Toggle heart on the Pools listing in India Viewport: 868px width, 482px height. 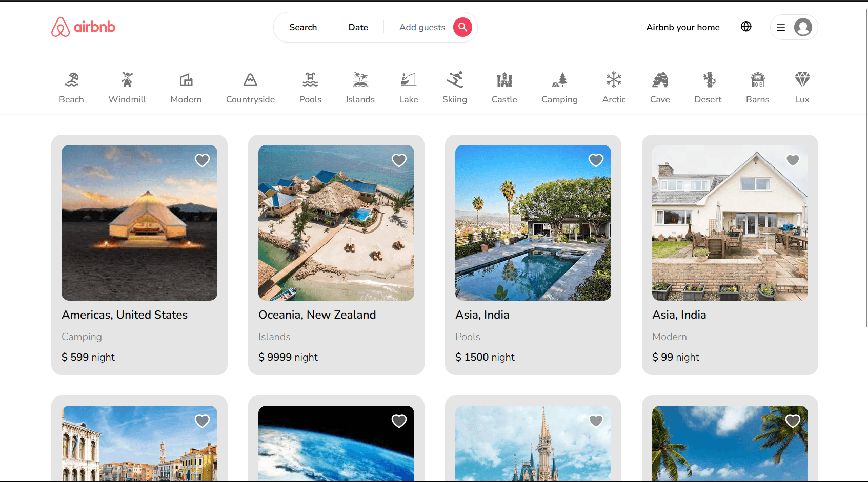pyautogui.click(x=596, y=160)
